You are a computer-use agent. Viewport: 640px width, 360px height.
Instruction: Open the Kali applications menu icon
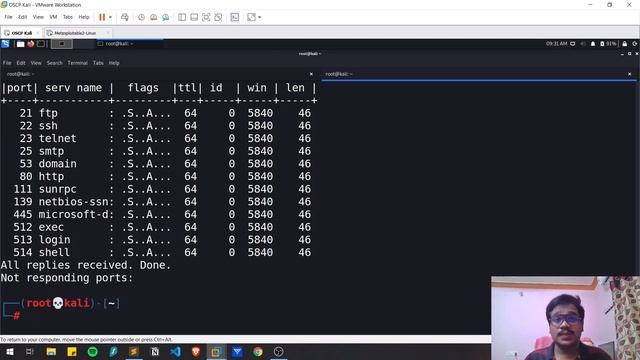click(5, 44)
